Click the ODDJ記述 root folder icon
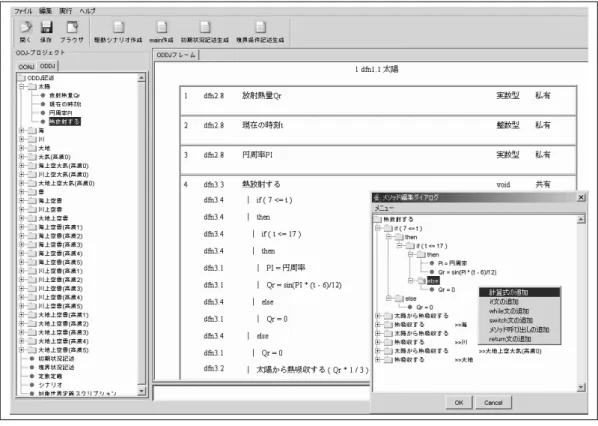Screen dimensions: 598x426 (22, 78)
